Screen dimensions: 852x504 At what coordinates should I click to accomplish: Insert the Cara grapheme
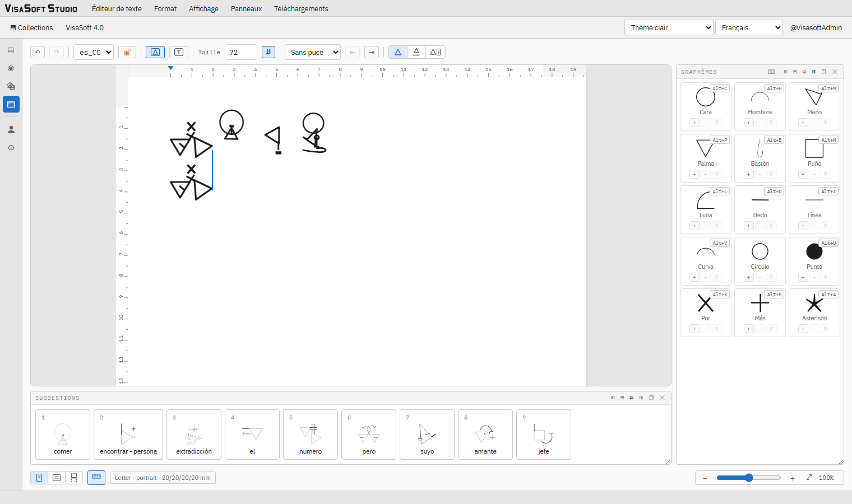[x=706, y=106]
